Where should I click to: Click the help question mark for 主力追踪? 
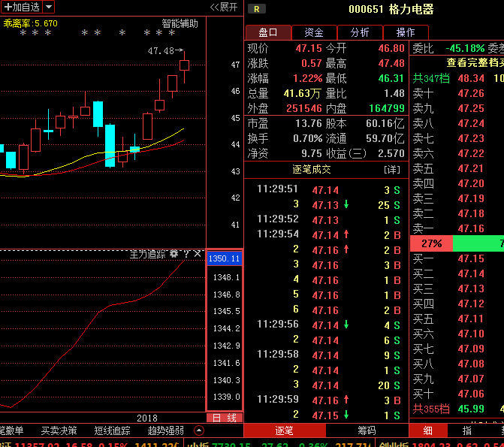click(186, 255)
